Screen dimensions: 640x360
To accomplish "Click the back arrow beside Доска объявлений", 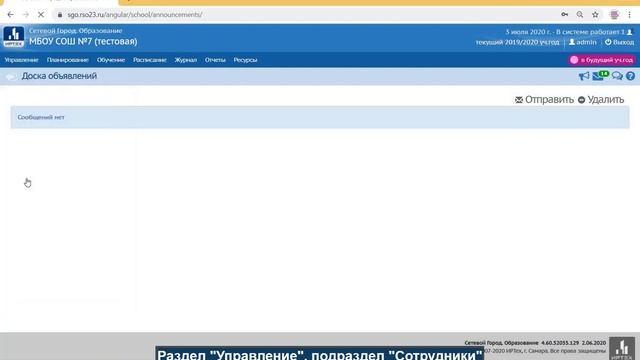I will pyautogui.click(x=11, y=76).
